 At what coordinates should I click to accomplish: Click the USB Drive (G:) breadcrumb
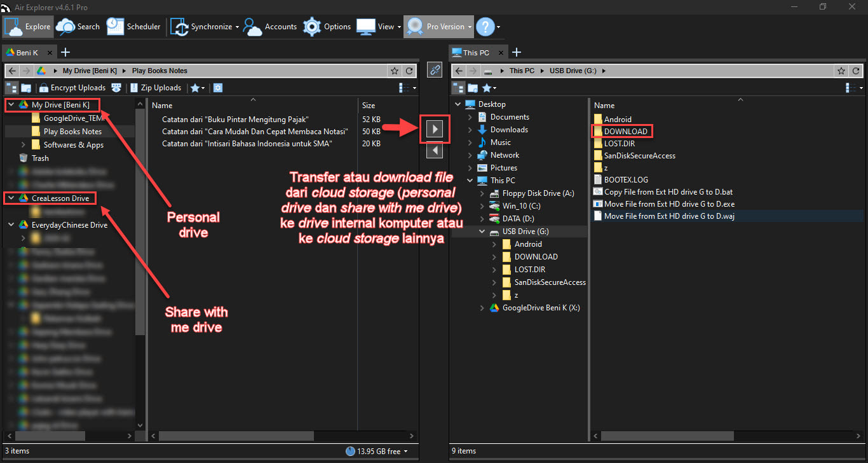[574, 71]
